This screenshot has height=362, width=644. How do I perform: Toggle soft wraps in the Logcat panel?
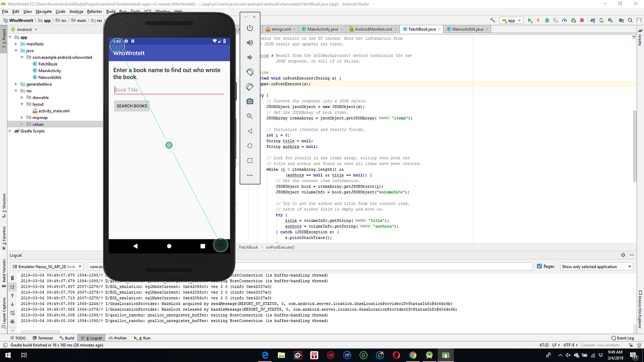click(x=12, y=312)
